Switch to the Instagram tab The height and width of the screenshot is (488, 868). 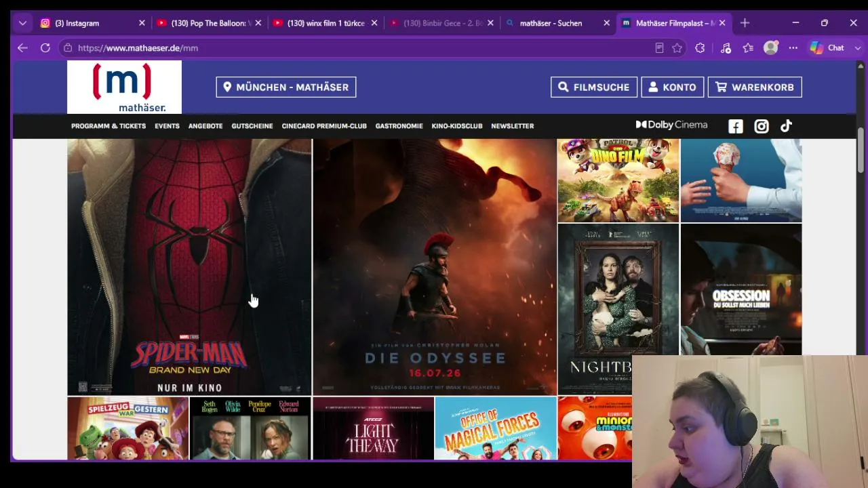click(94, 23)
